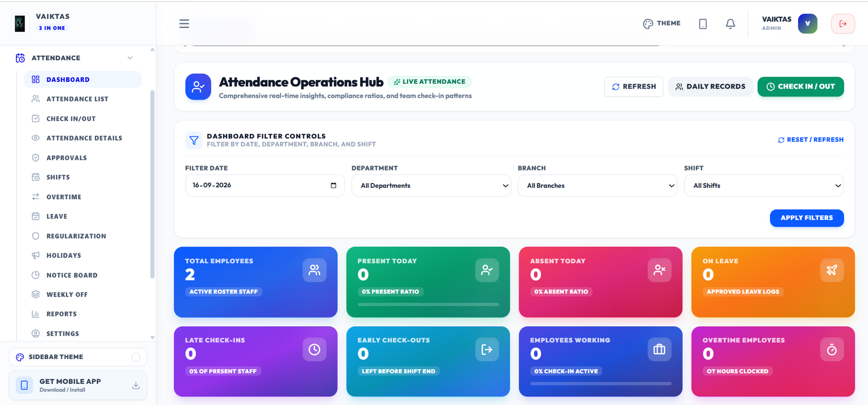The image size is (868, 405).
Task: Click the Early Check-outs exit icon
Action: point(487,350)
